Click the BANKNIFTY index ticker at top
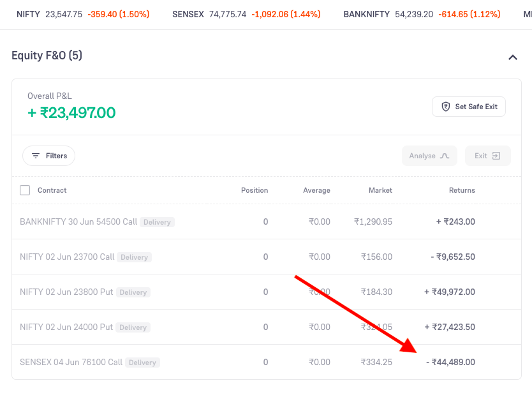 click(422, 14)
